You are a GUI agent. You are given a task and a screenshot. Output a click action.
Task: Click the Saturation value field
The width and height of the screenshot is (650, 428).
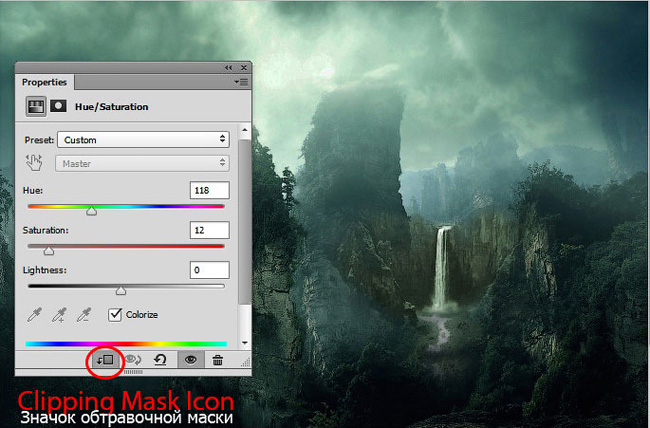coord(209,230)
